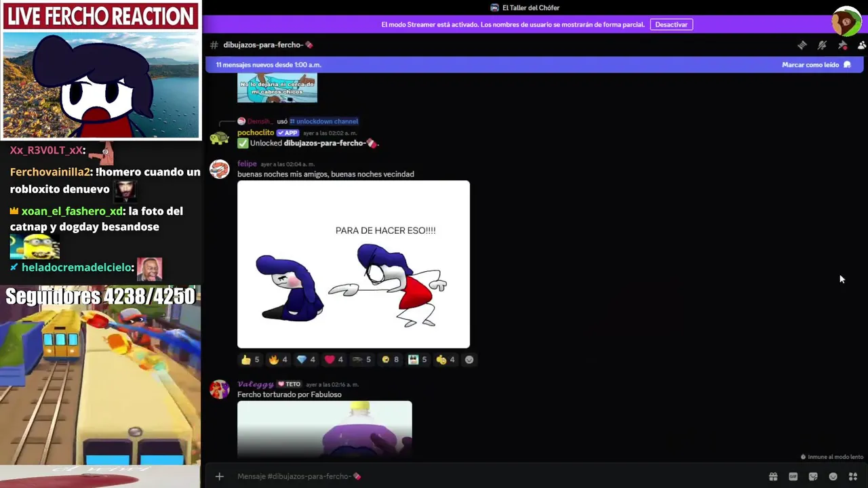Open the apps launcher icon
The width and height of the screenshot is (868, 488).
tap(853, 476)
